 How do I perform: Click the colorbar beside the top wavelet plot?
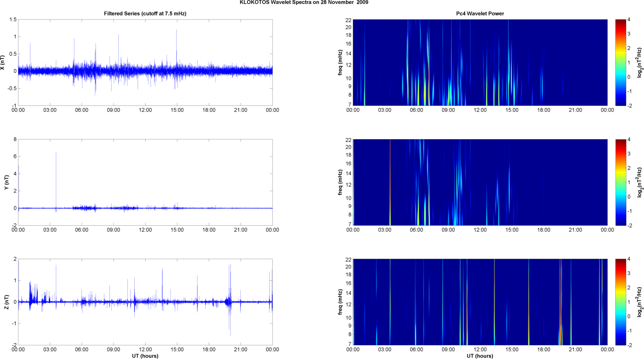point(620,62)
